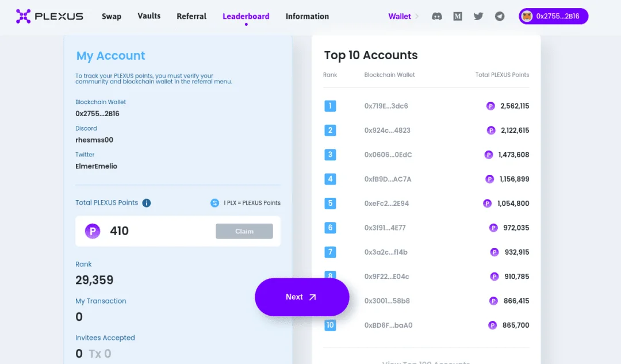Screen dimensions: 621x364
Task: Click P coin icon beside 1,156,899
Action: pos(490,179)
